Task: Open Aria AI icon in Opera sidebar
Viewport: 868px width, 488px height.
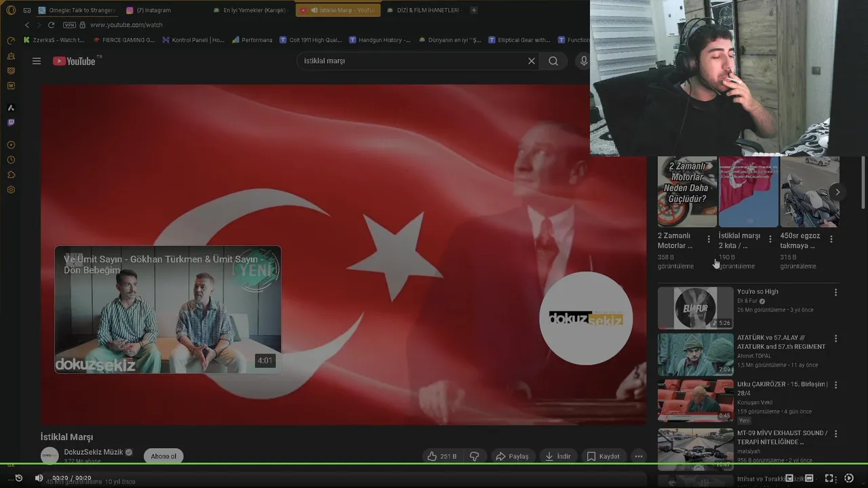Action: [11, 108]
